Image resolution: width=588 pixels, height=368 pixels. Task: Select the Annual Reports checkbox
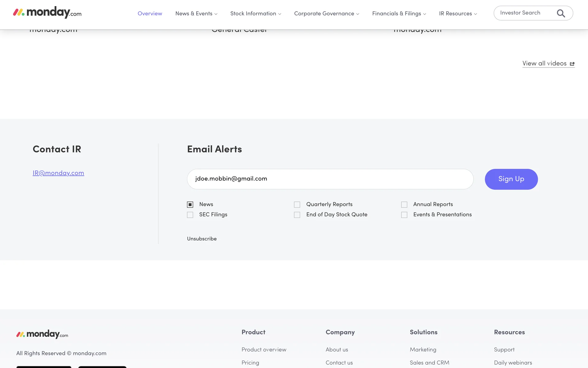coord(404,205)
